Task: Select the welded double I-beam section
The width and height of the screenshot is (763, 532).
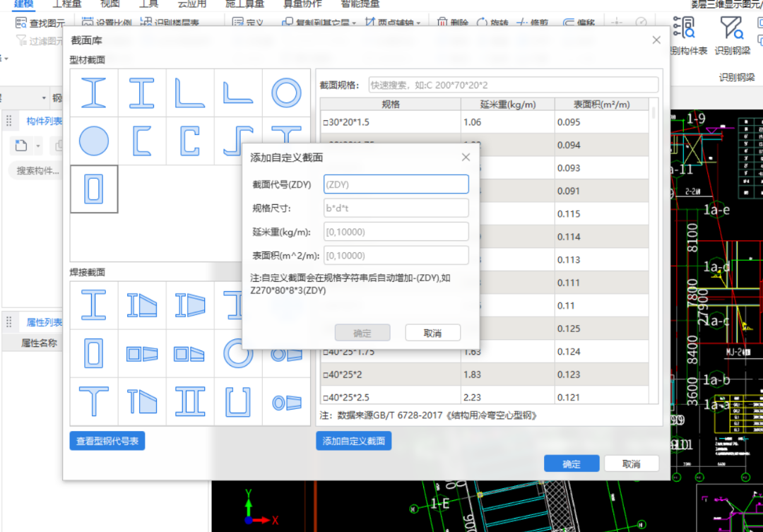Action: point(190,402)
